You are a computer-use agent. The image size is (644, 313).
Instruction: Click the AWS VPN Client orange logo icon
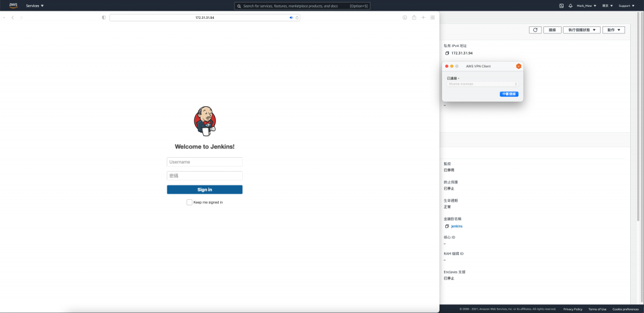519,66
